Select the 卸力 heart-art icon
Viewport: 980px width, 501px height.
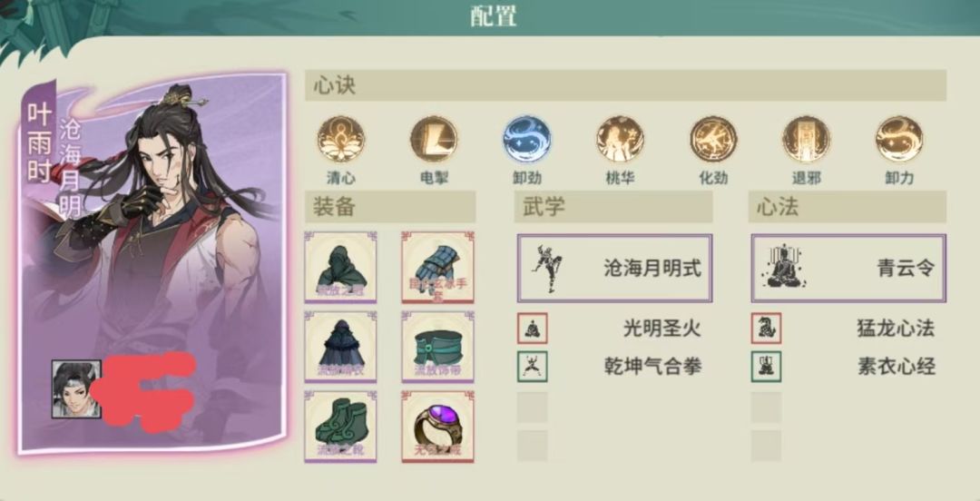point(899,139)
